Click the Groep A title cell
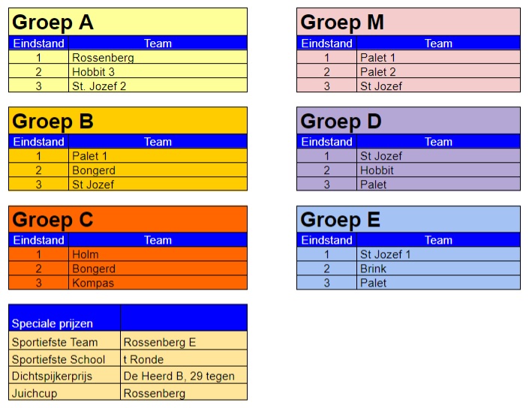 (128, 22)
